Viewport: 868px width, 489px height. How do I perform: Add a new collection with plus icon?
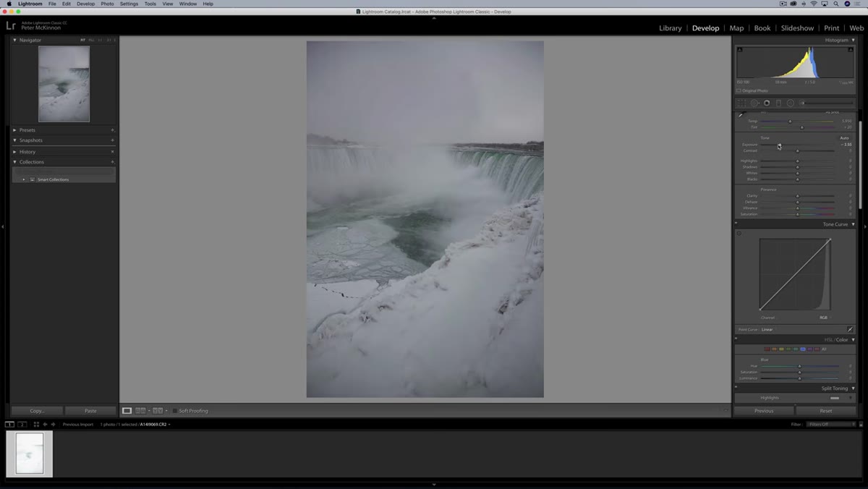point(112,162)
